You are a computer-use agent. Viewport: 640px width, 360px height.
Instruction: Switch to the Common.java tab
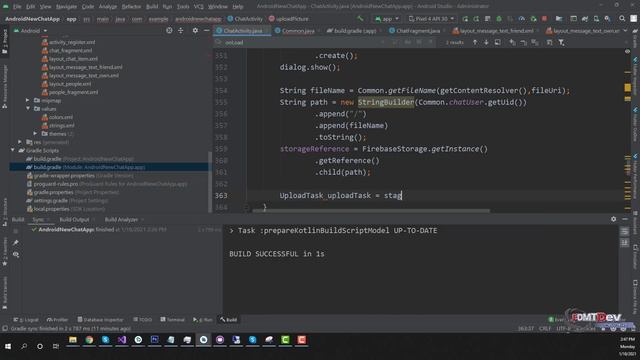[x=298, y=31]
